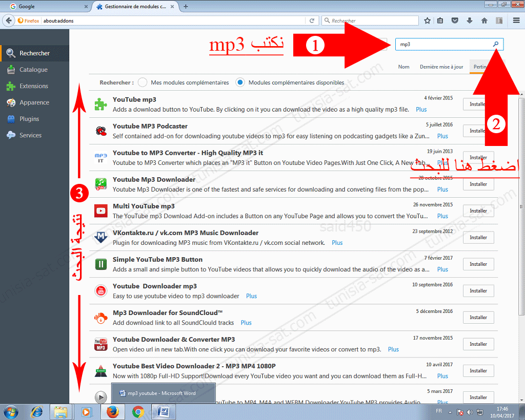Screen dimensions: 525x420
Task: Install Youtube Downloader & Converter MP3
Action: coord(478,344)
